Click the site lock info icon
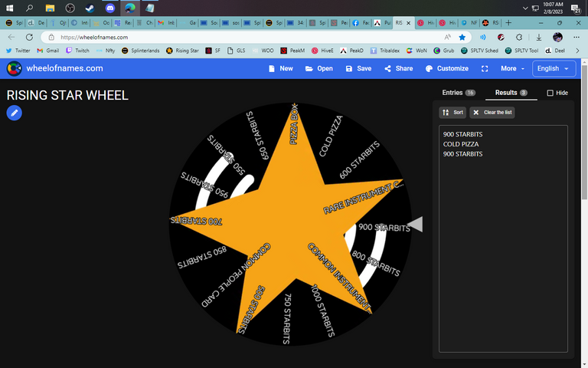 [x=51, y=37]
